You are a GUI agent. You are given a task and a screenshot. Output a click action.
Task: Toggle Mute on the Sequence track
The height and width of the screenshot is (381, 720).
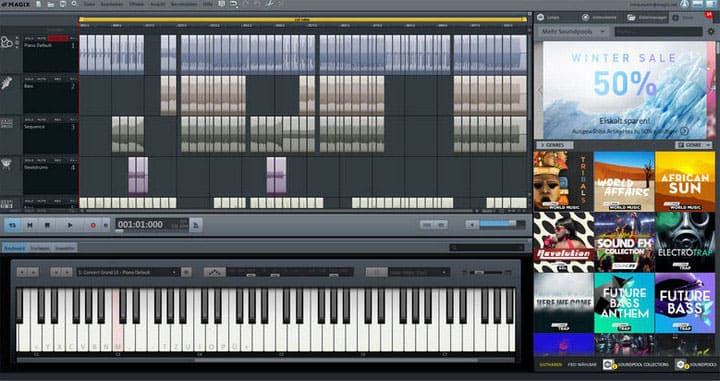pos(41,119)
